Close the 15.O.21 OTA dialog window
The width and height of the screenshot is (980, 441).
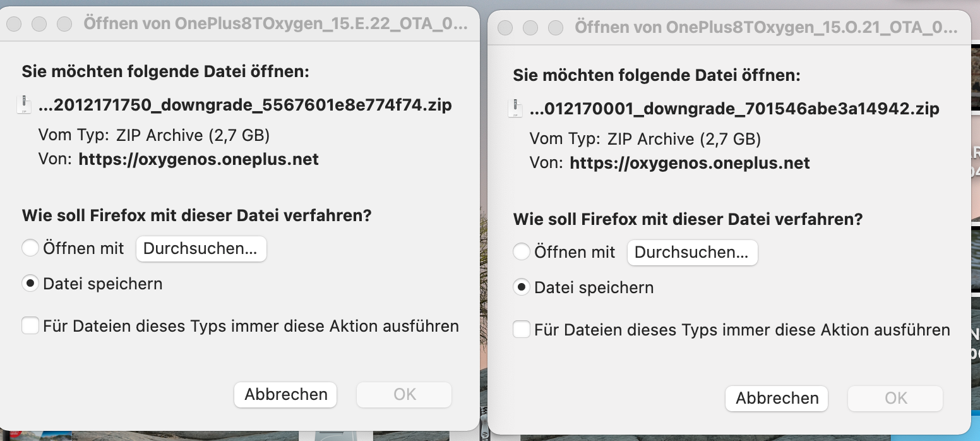pyautogui.click(x=505, y=28)
